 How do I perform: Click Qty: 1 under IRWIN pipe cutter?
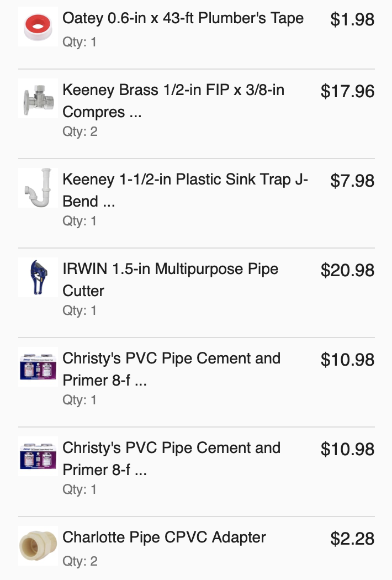[80, 310]
